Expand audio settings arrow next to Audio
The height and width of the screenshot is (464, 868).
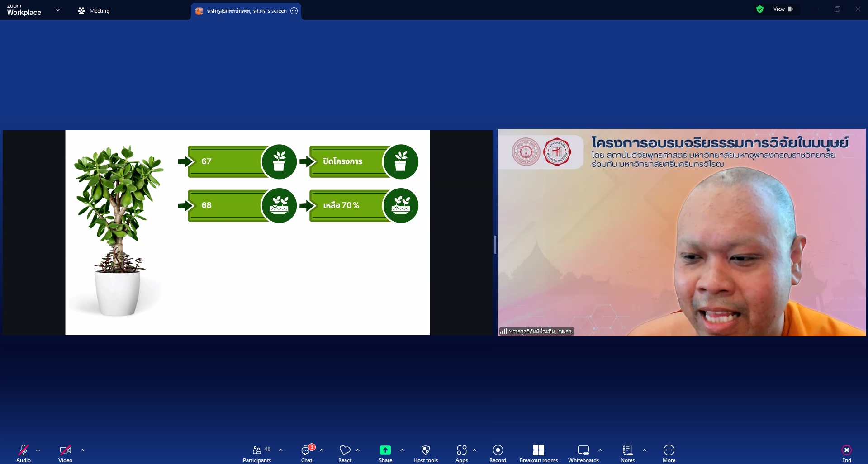(38, 450)
